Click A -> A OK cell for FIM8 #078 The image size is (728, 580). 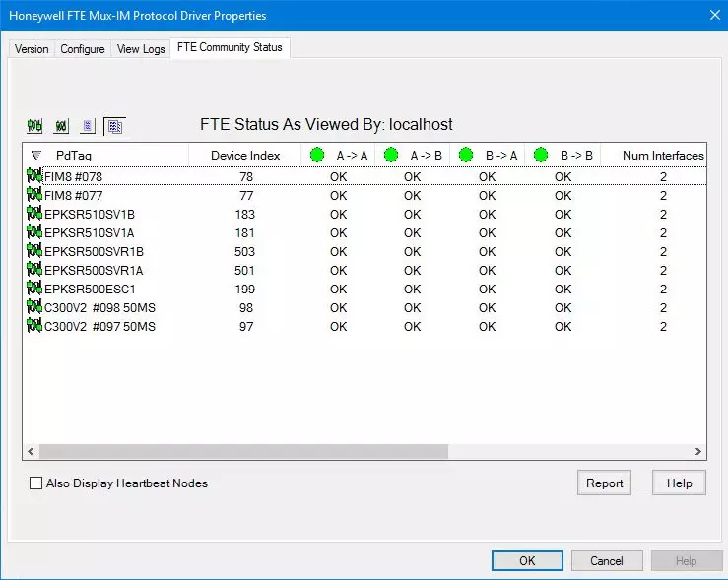(x=339, y=177)
